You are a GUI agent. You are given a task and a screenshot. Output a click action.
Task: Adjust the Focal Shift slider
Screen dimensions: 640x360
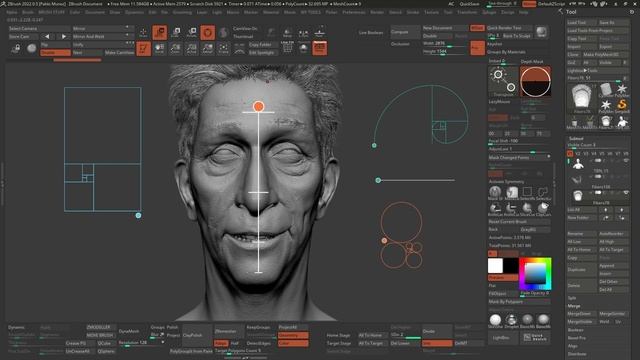coord(519,141)
